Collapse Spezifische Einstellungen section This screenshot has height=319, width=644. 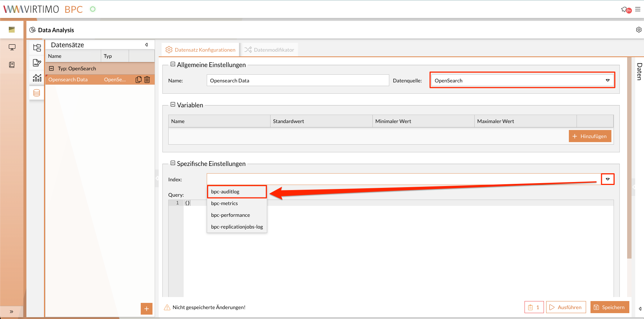(x=173, y=163)
